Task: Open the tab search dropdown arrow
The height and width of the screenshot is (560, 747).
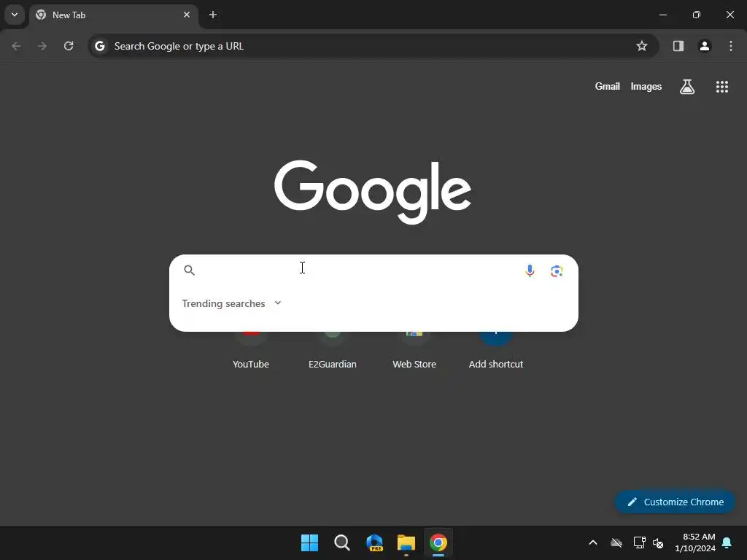Action: click(15, 15)
